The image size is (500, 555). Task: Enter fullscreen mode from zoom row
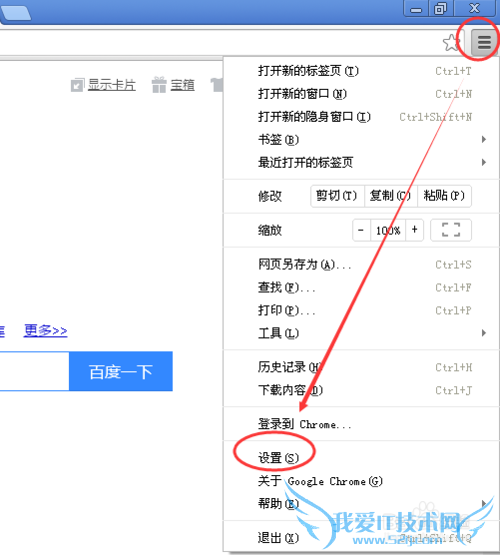tap(451, 230)
